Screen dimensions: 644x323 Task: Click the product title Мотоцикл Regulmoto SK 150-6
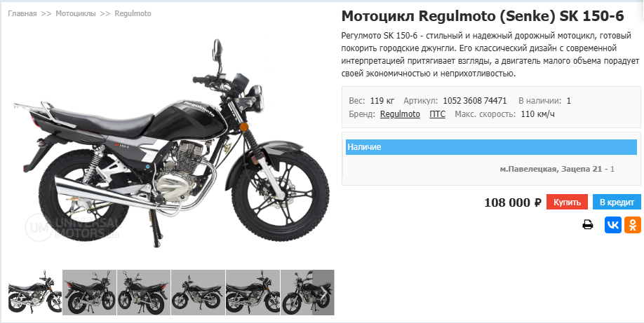coord(483,16)
